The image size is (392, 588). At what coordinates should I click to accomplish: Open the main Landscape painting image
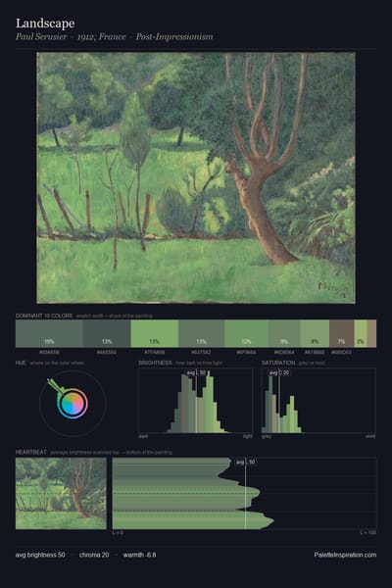[x=196, y=177]
